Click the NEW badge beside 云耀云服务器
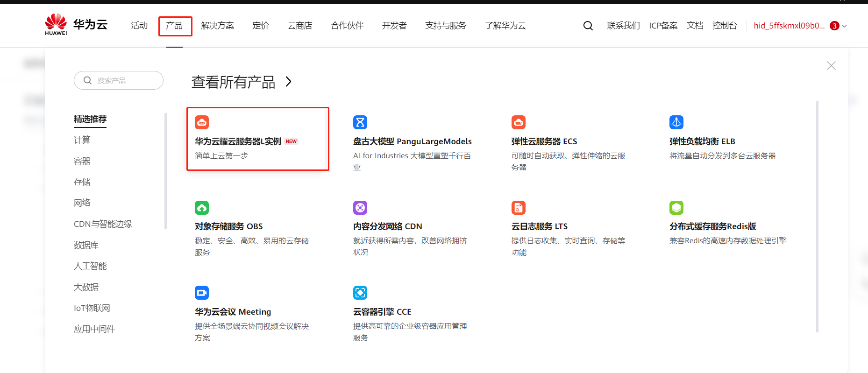The height and width of the screenshot is (373, 868). pos(291,141)
